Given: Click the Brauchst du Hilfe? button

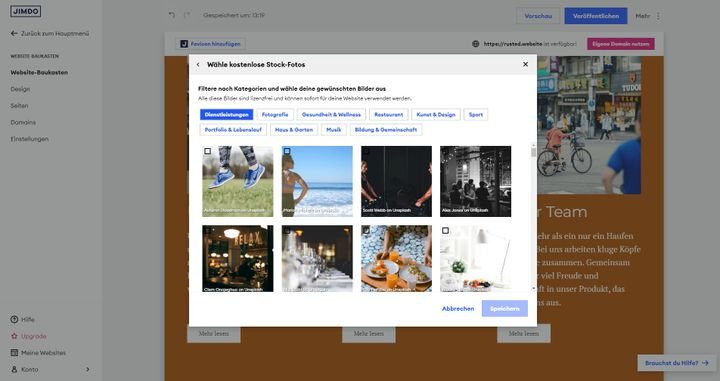Looking at the screenshot, I should coord(677,363).
